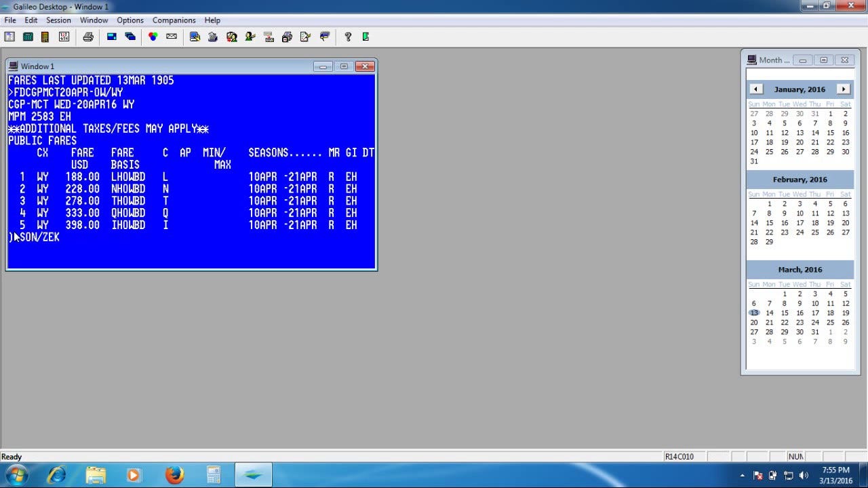Maximize the Month calendar window
This screenshot has width=868, height=488.
tap(824, 60)
